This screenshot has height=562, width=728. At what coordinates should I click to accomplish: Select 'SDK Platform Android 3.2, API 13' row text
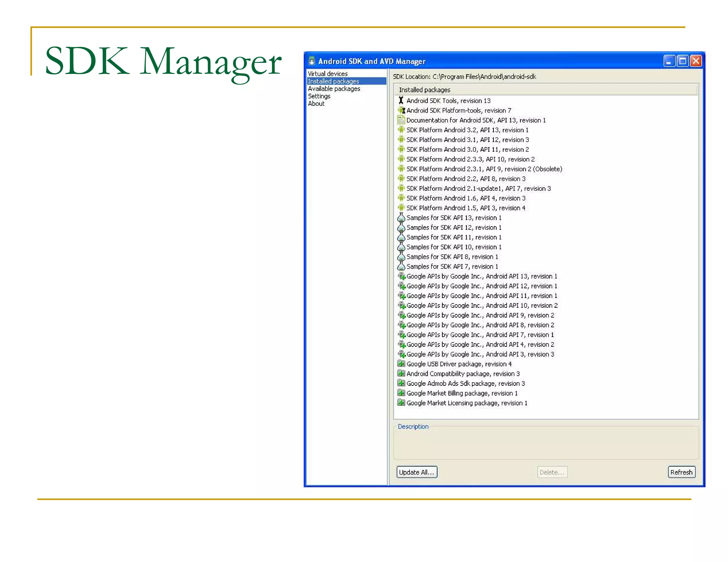(x=467, y=130)
